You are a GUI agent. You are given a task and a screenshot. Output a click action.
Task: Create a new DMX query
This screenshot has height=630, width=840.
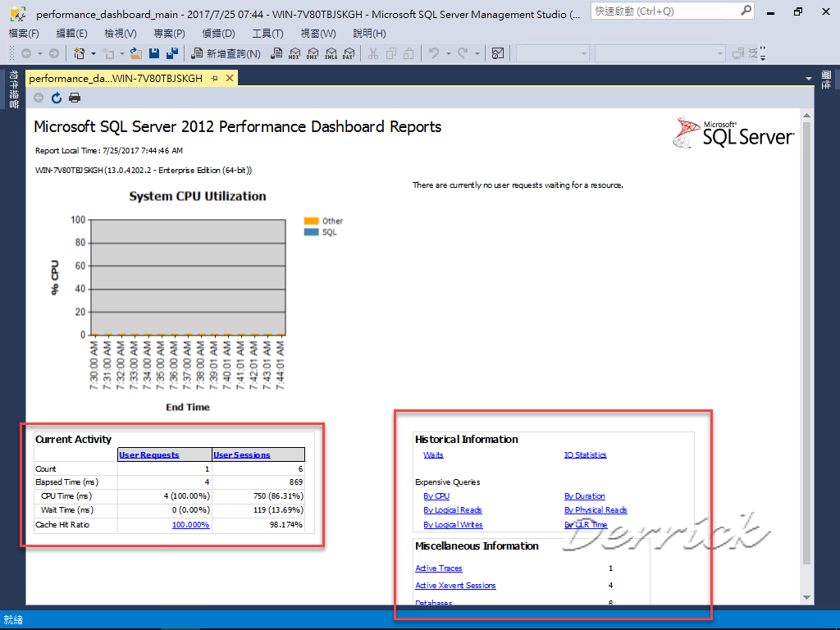[x=315, y=53]
